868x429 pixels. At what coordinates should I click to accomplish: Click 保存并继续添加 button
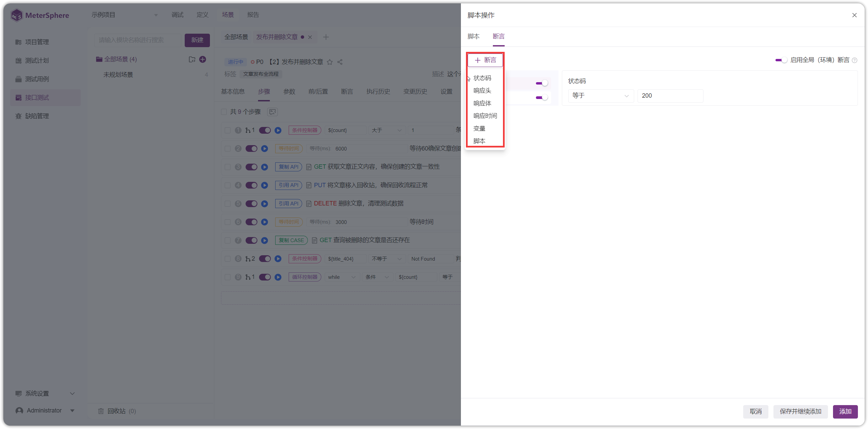[x=800, y=411]
